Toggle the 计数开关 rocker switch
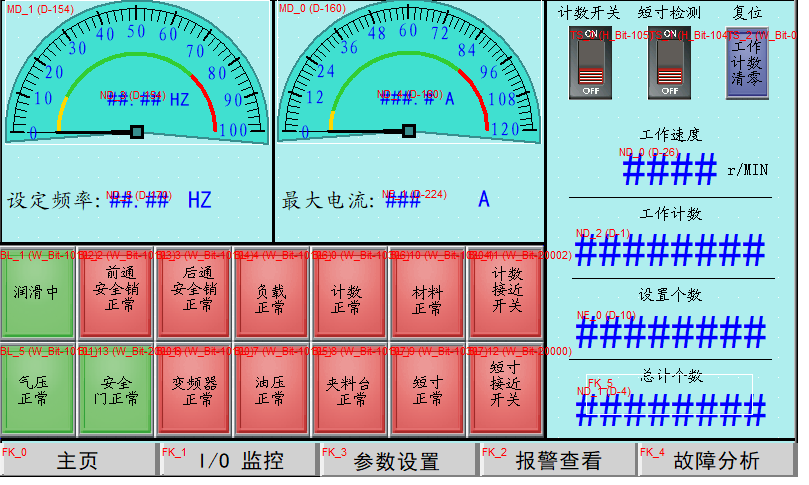Screen dimensions: 809x485 tap(590, 62)
